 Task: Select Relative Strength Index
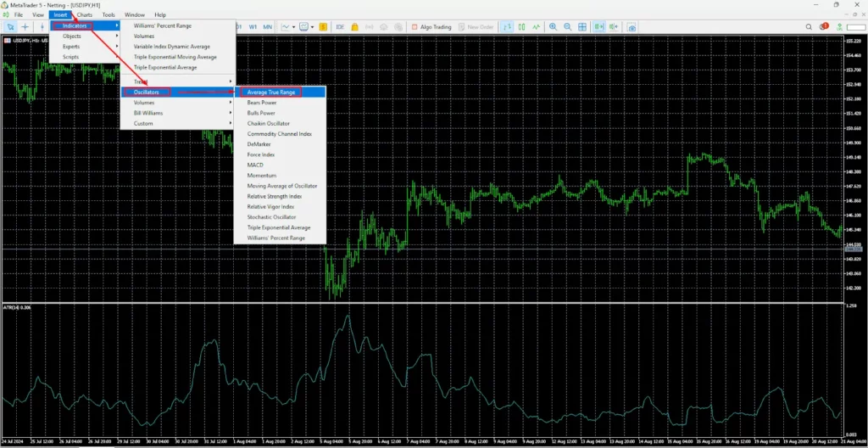[x=280, y=196]
